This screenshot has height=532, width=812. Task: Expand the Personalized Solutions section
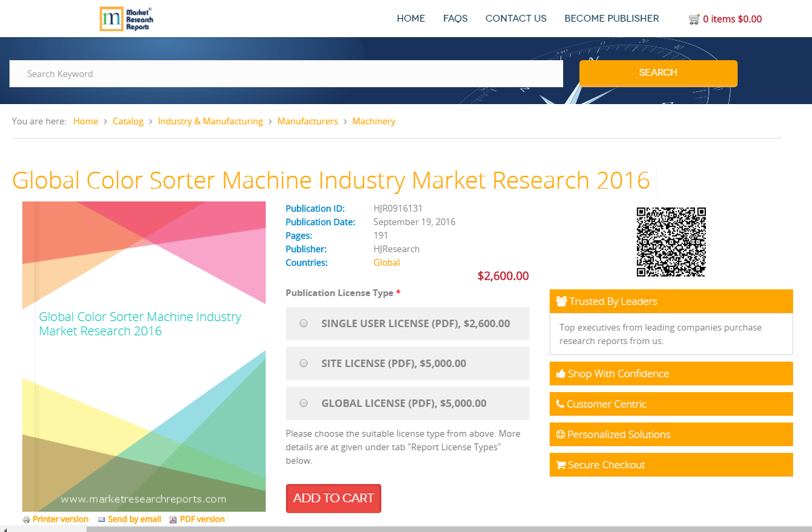point(671,434)
